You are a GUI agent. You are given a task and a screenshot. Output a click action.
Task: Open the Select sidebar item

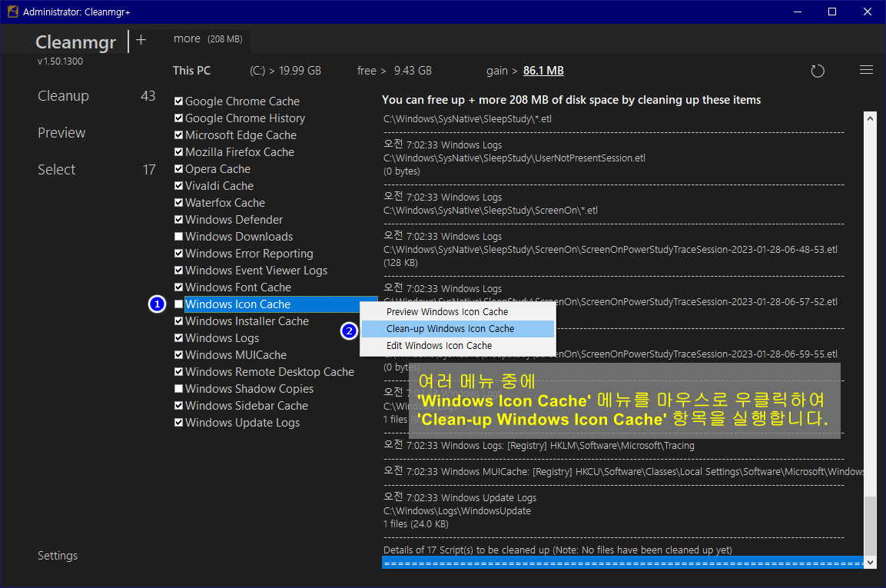point(57,170)
